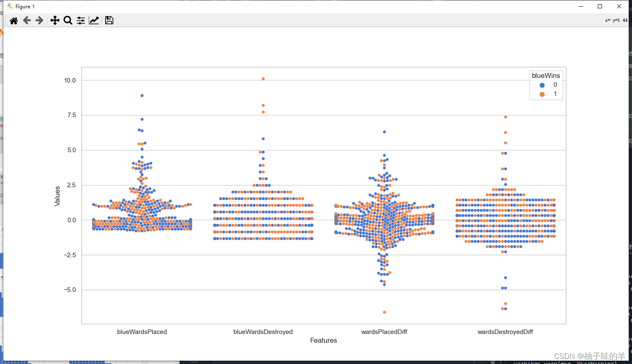The image size is (632, 364).
Task: Open the Configure subplots dialog
Action: 81,20
